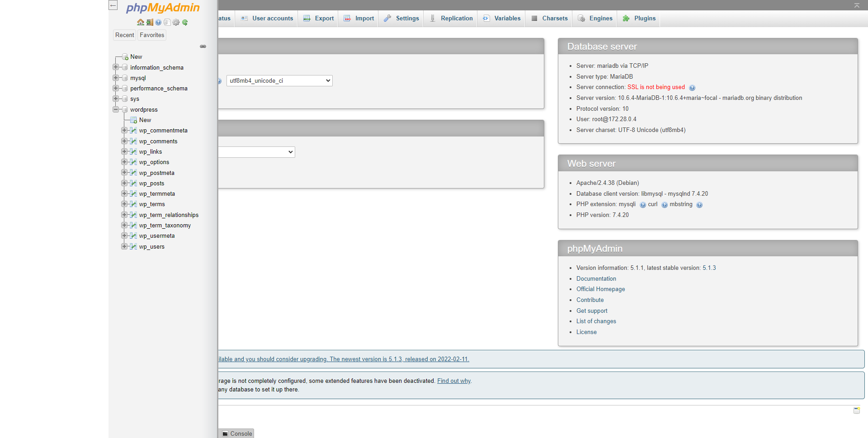
Task: Click the collapse navigation arrow button
Action: point(113,5)
